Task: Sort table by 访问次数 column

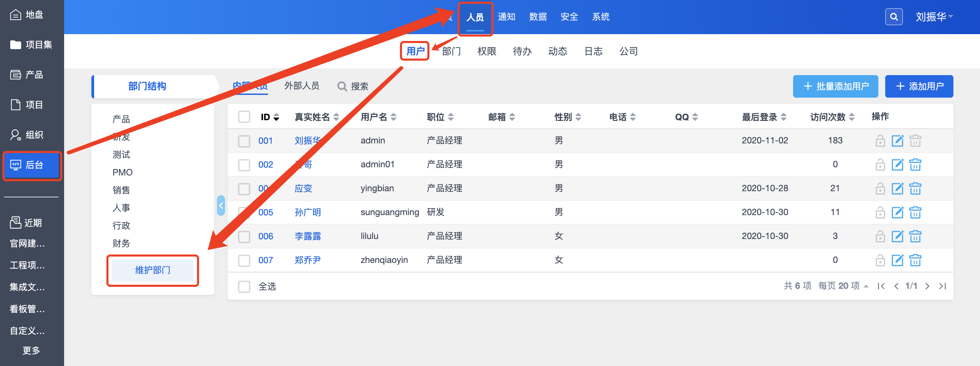Action: [832, 117]
